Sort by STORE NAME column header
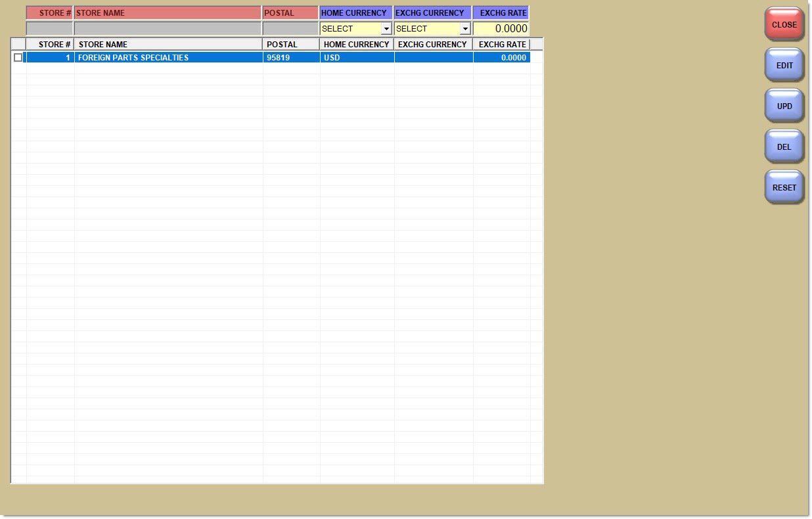This screenshot has height=519, width=812. 168,45
